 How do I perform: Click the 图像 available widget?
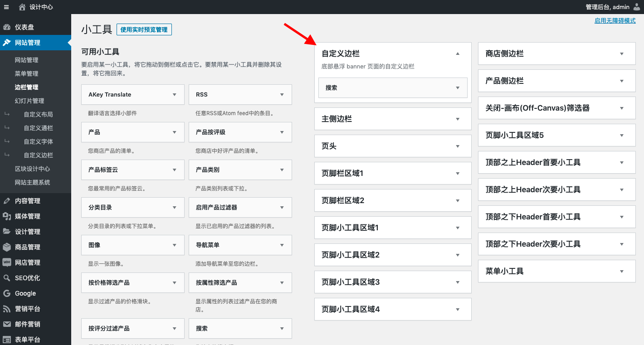133,245
